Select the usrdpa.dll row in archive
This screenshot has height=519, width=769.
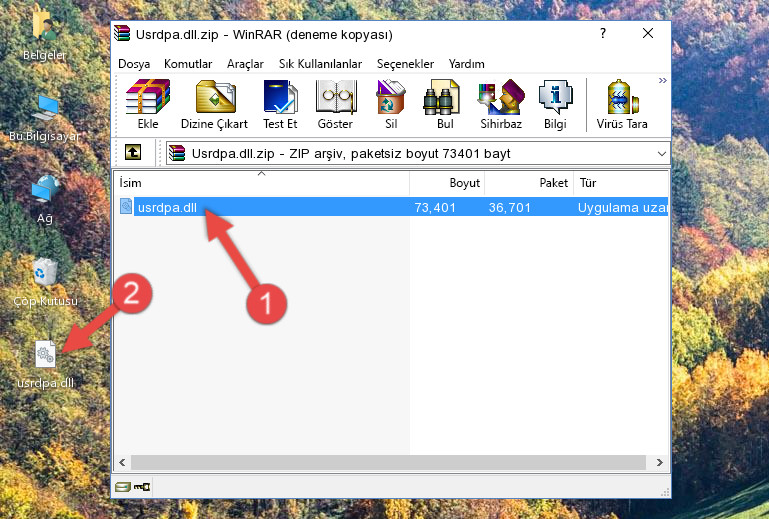(392, 207)
